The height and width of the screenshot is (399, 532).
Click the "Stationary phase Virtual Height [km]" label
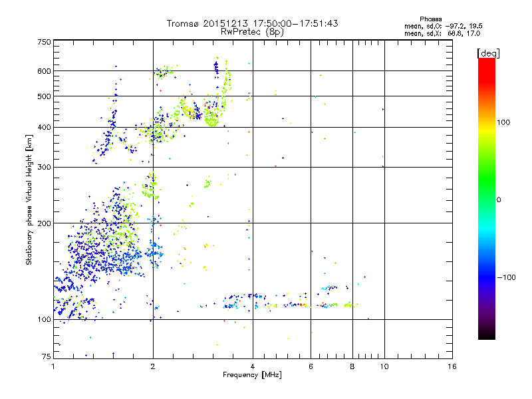29,199
